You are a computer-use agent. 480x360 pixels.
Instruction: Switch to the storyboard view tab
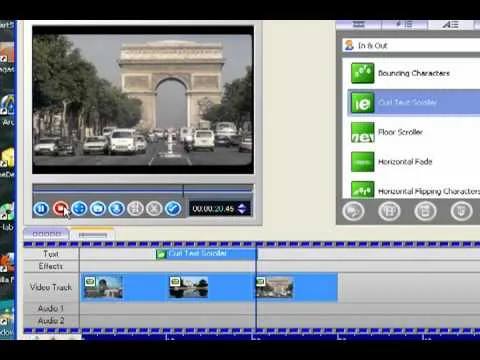[x=46, y=234]
